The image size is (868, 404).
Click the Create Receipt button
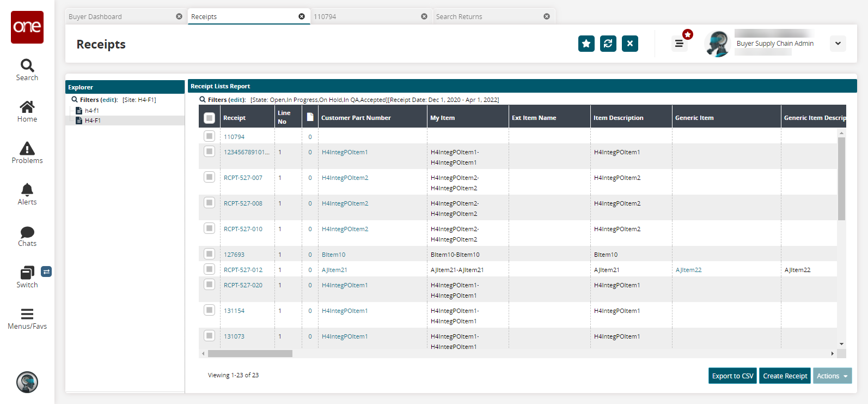[x=785, y=376]
